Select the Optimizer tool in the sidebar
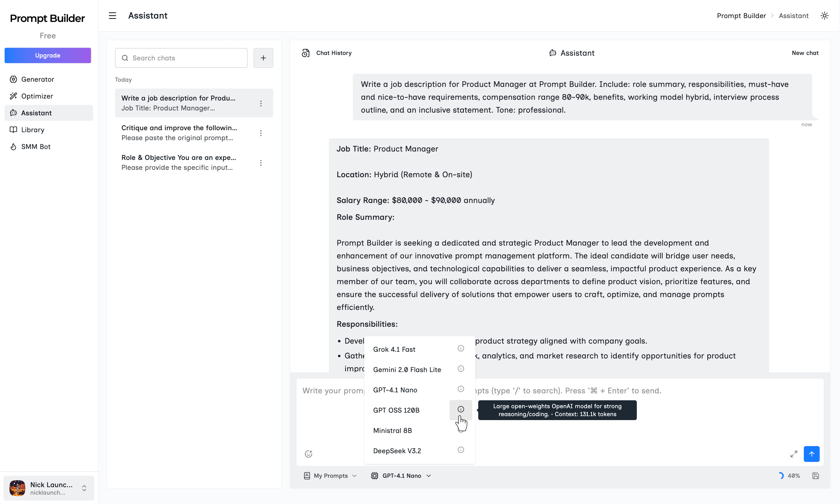Viewport: 840px width, 504px height. point(37,96)
